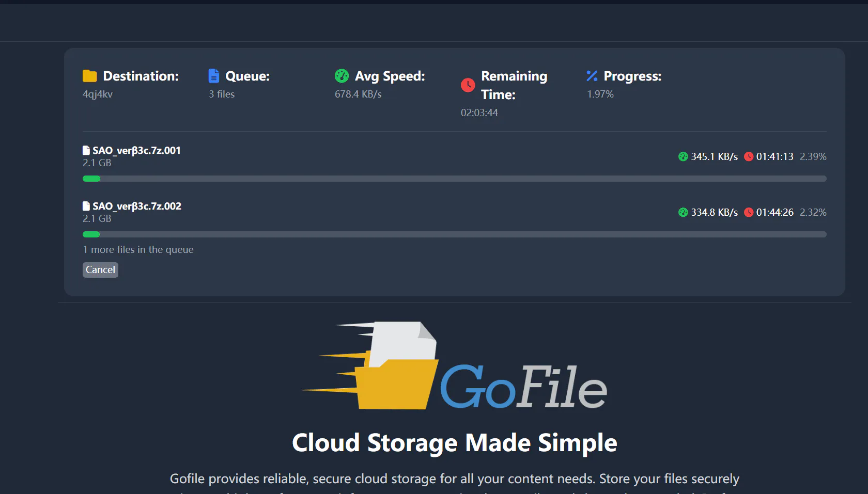
Task: Click the speed gauge icon next to 334.8 KB/s
Action: 683,212
